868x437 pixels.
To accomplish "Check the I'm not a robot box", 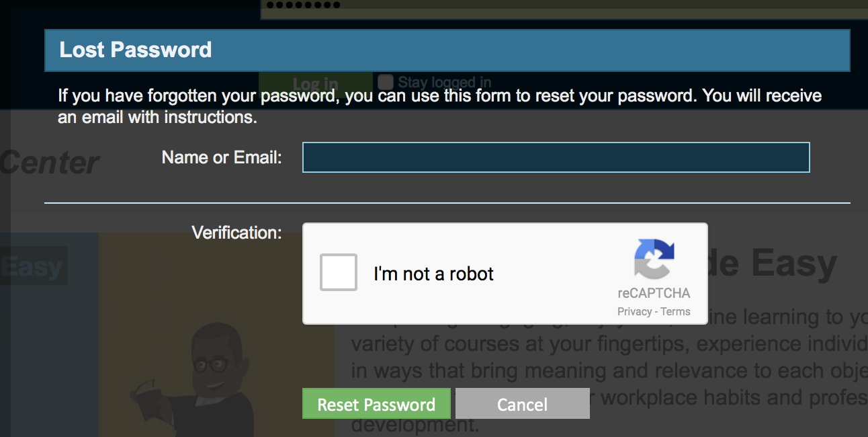I will [x=339, y=272].
